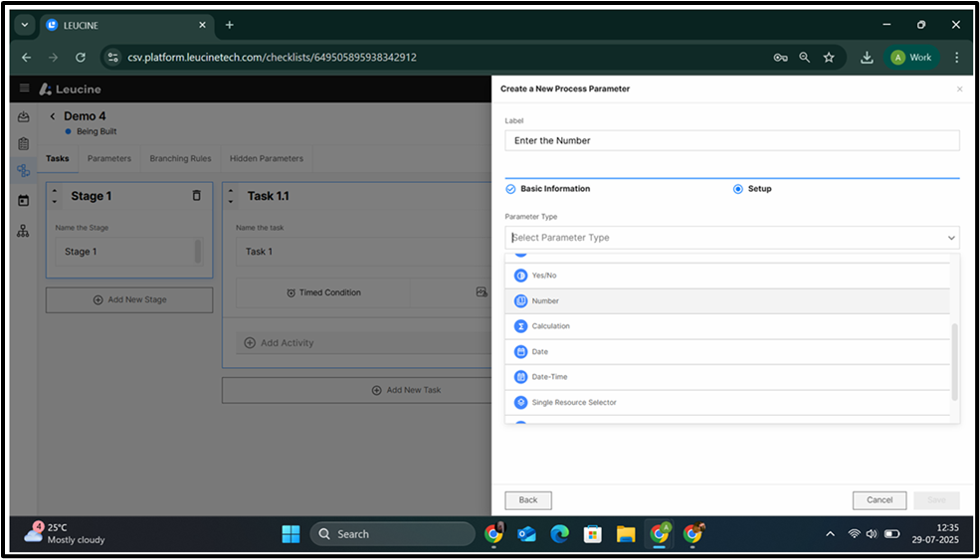Open the Hidden Parameters tab
980x559 pixels.
coord(266,158)
